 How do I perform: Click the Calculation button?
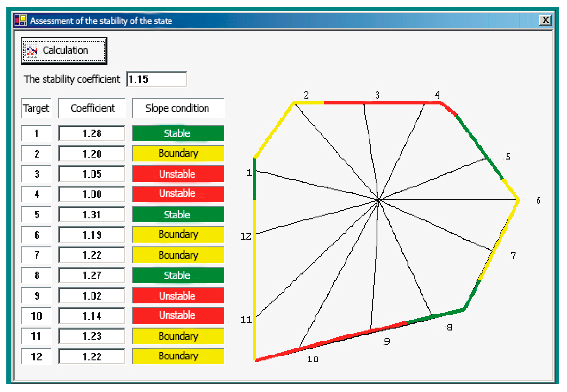pos(64,51)
